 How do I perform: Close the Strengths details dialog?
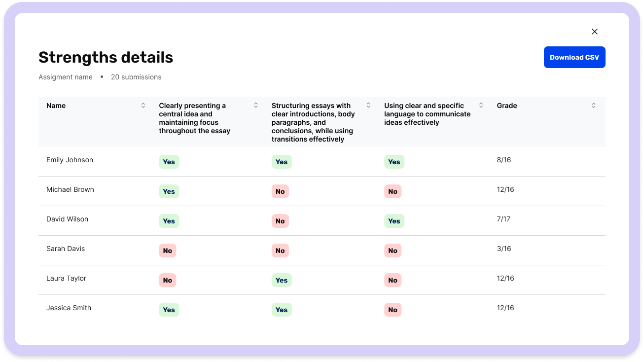click(594, 32)
